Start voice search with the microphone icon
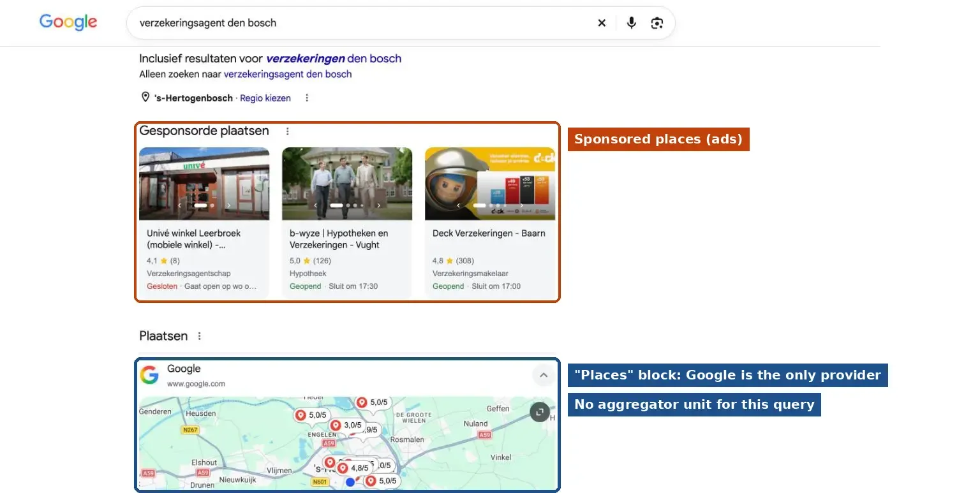The image size is (980, 493). (631, 23)
